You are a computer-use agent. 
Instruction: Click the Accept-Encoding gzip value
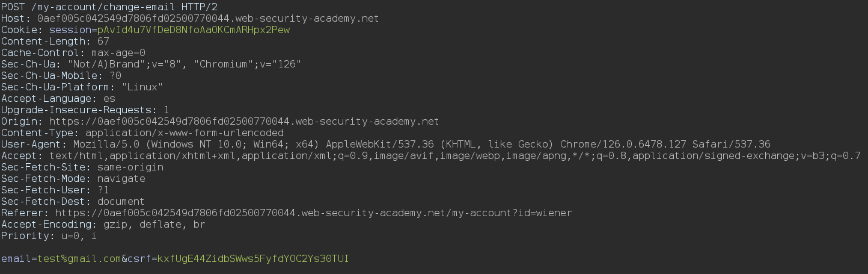point(115,224)
